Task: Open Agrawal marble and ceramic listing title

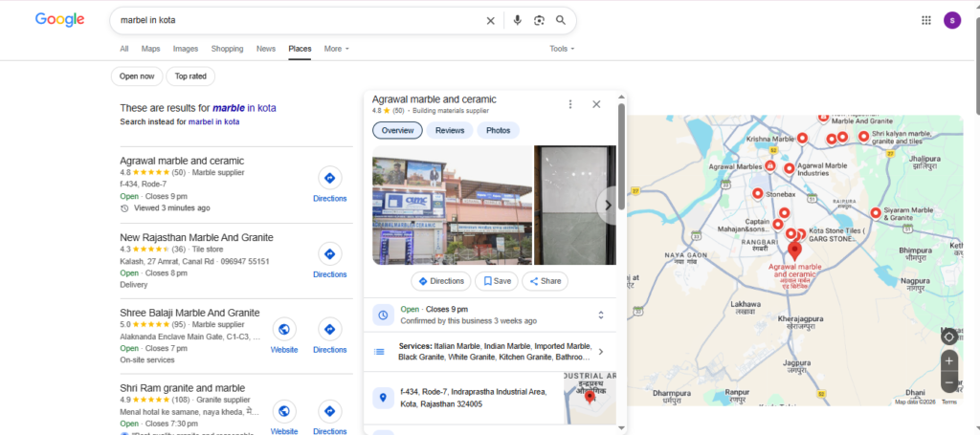Action: tap(182, 161)
